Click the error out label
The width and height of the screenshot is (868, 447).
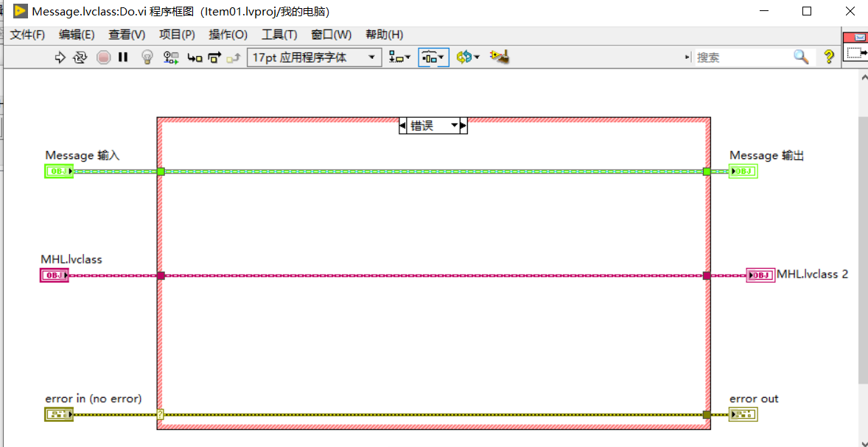(754, 398)
